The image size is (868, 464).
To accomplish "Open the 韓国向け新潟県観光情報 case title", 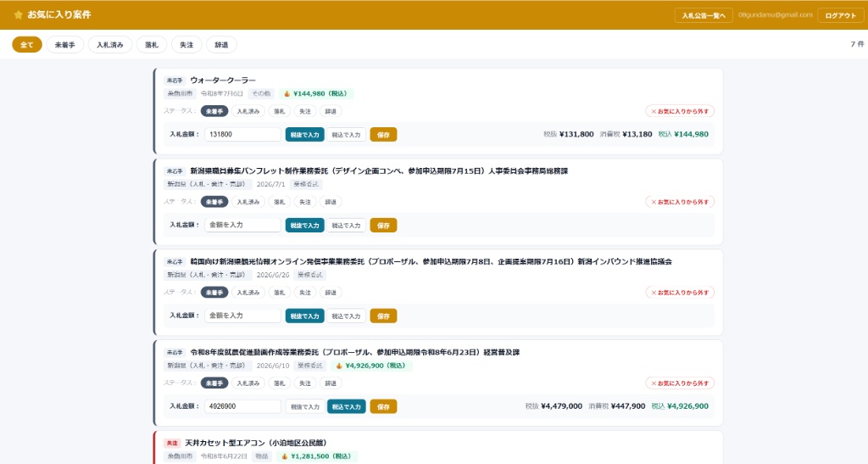I will pyautogui.click(x=431, y=262).
